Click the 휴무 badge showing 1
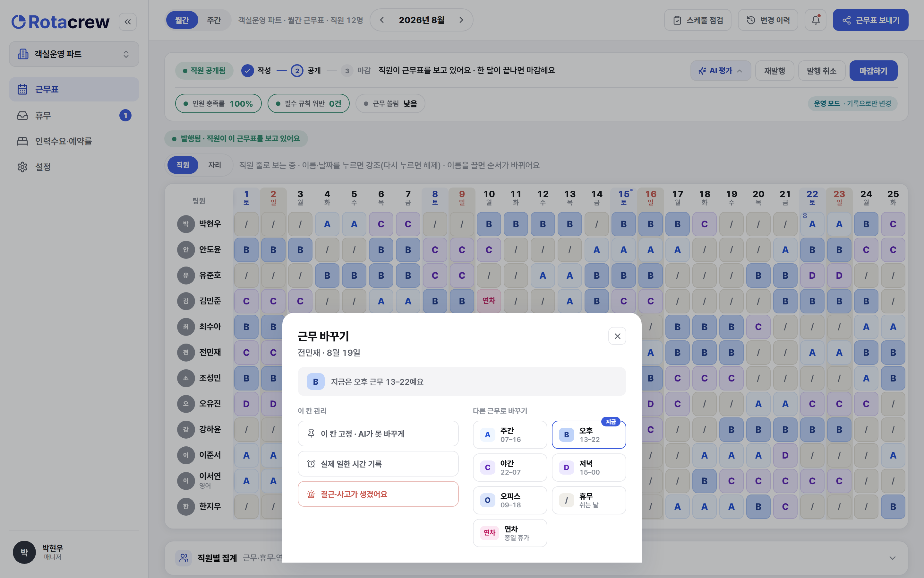This screenshot has height=578, width=924. [125, 116]
